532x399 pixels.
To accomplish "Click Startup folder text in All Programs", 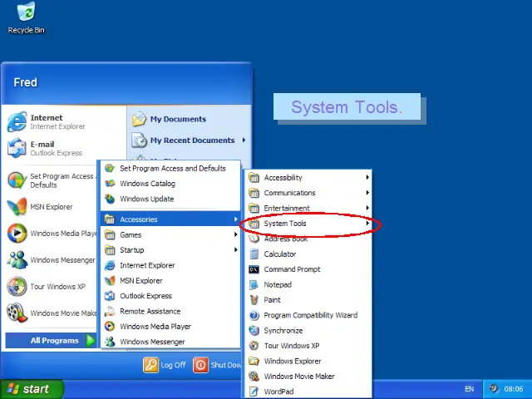I will coord(132,250).
